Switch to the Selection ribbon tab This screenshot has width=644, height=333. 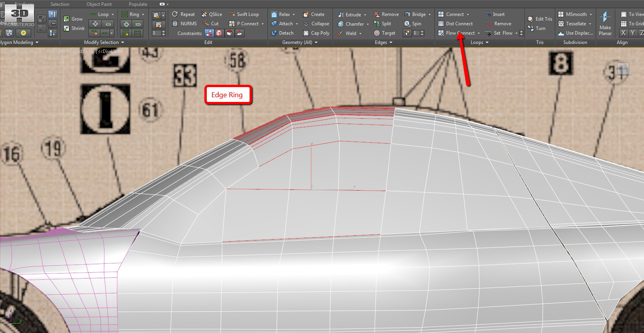pyautogui.click(x=60, y=4)
